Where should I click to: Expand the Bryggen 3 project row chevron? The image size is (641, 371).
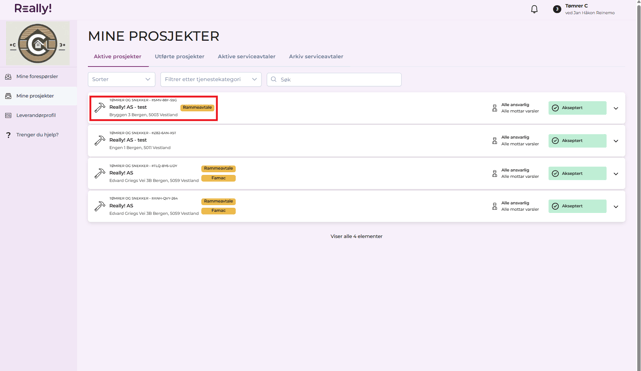pos(616,108)
